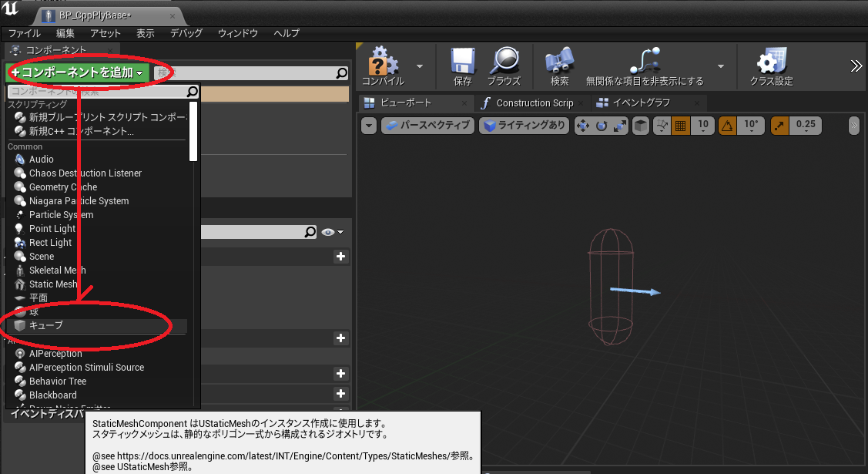Click Add Component (コンポーネントを追加) button
This screenshot has height=474, width=868.
[78, 72]
